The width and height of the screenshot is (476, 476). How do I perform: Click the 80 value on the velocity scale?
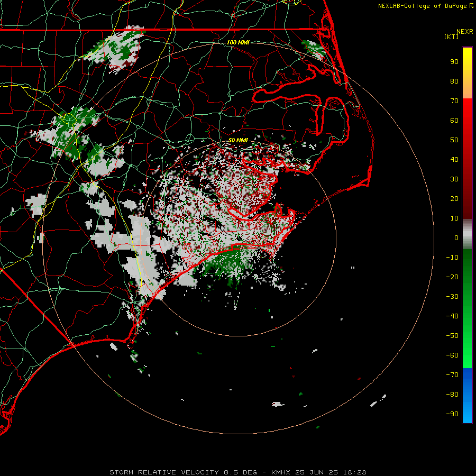[454, 81]
